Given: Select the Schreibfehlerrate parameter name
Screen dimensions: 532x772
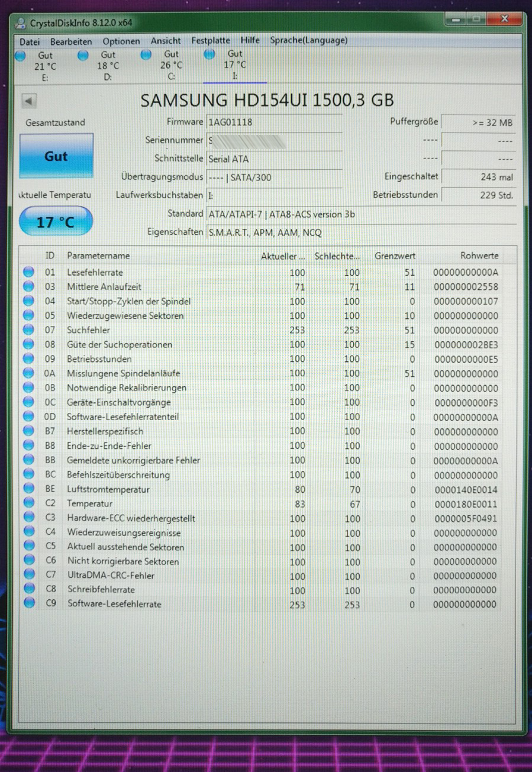Looking at the screenshot, I should [x=101, y=589].
